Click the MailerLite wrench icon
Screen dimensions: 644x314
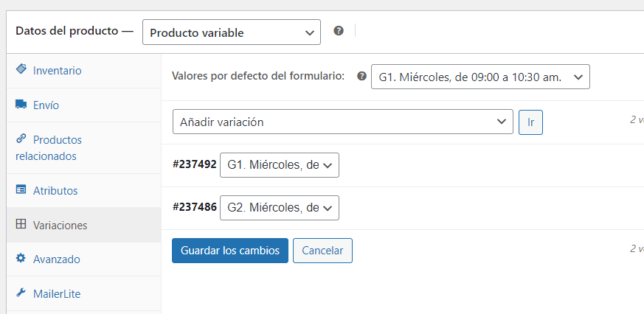point(21,293)
